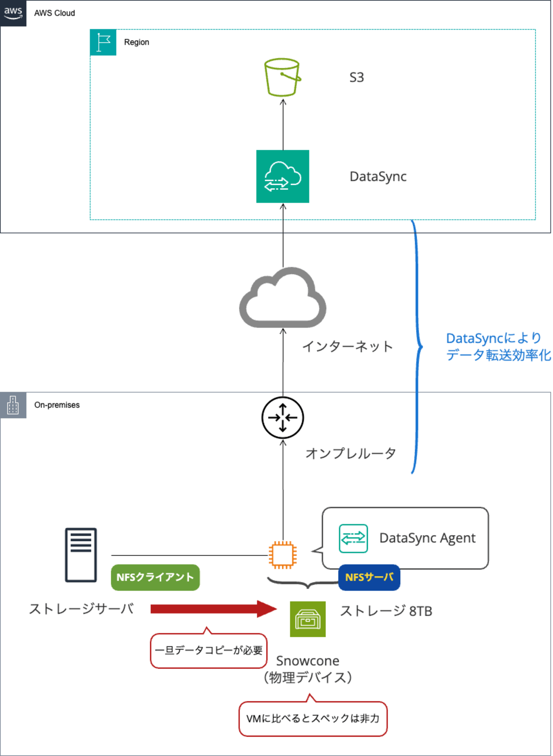This screenshot has width=553, height=756.
Task: Select the DataSync text label
Action: tap(378, 177)
